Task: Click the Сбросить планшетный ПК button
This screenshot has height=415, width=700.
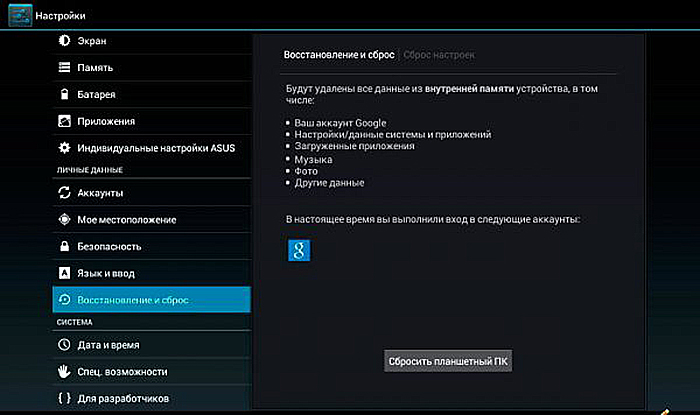Action: (448, 361)
